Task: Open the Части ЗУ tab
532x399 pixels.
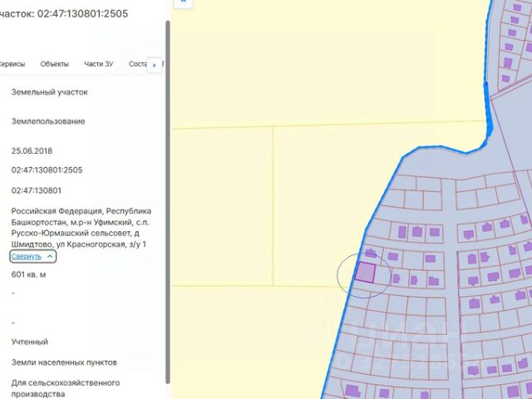Action: point(98,64)
